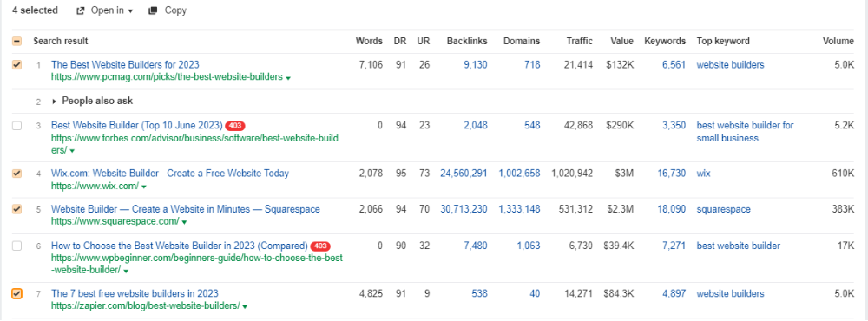Open dropdown arrow after forbes.com URL
The height and width of the screenshot is (321, 868).
point(73,151)
